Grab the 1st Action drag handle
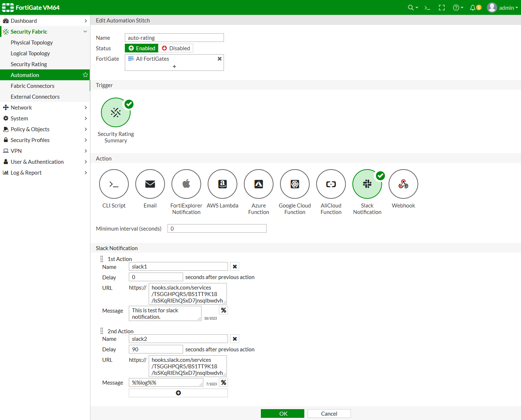Image resolution: width=521 pixels, height=420 pixels. pos(102,259)
